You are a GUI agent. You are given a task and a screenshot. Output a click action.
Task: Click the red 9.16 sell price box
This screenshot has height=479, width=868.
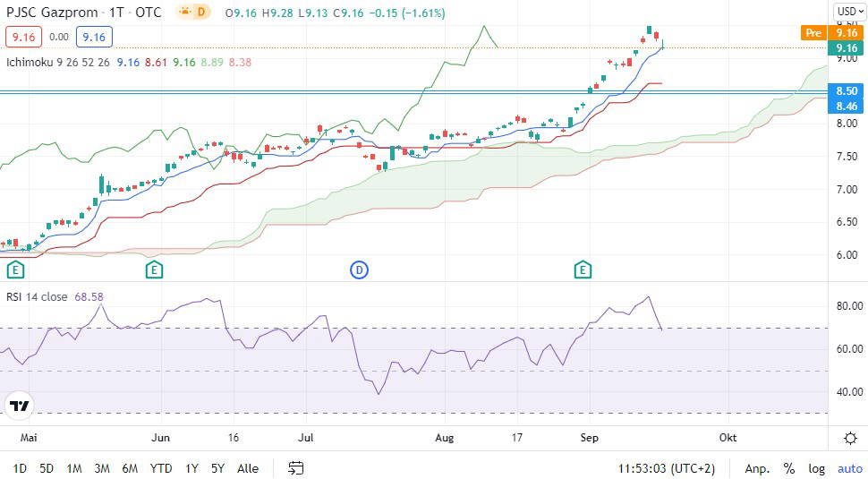[x=24, y=37]
